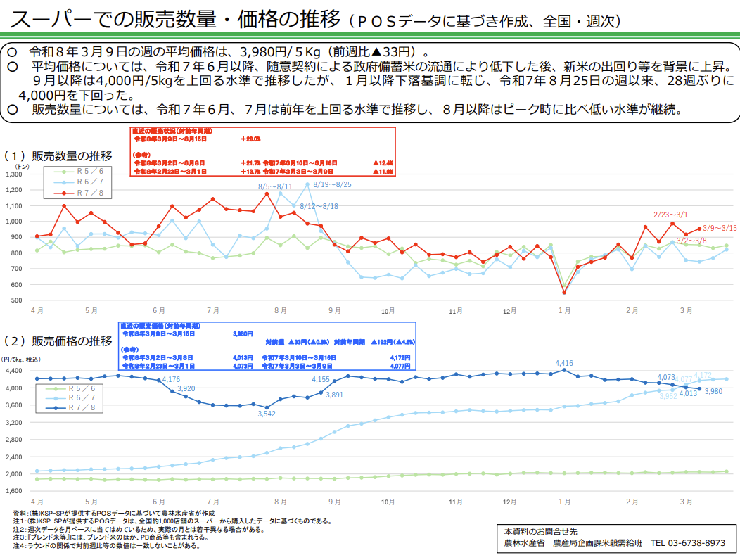Toggle the R6/7 series in the price chart legend
Image resolution: width=740 pixels, height=560 pixels.
[x=55, y=398]
